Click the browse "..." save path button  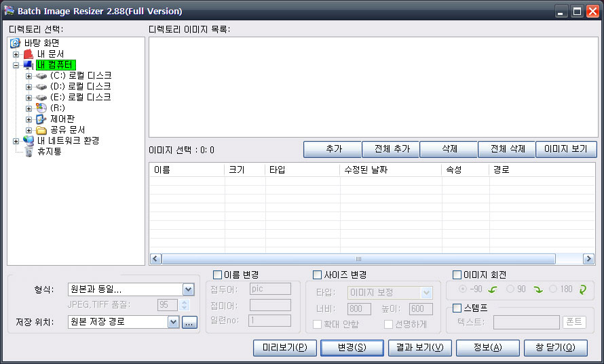pyautogui.click(x=189, y=323)
